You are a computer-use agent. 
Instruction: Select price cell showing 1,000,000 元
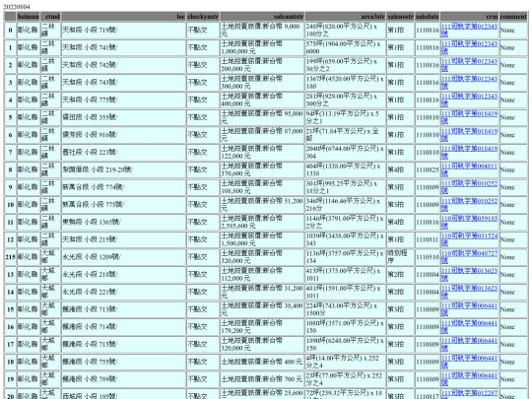[262, 47]
